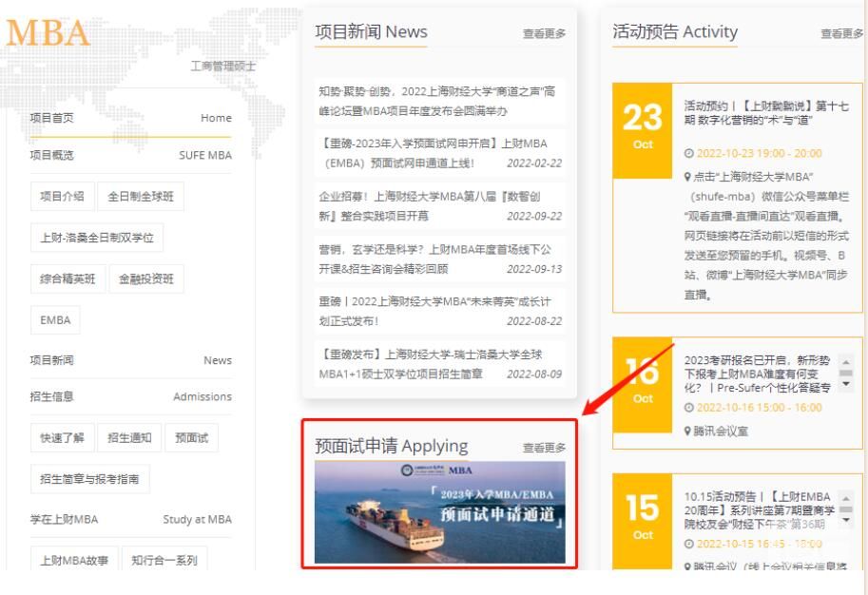Open the 预面试申请通道 ship banner image

click(440, 512)
